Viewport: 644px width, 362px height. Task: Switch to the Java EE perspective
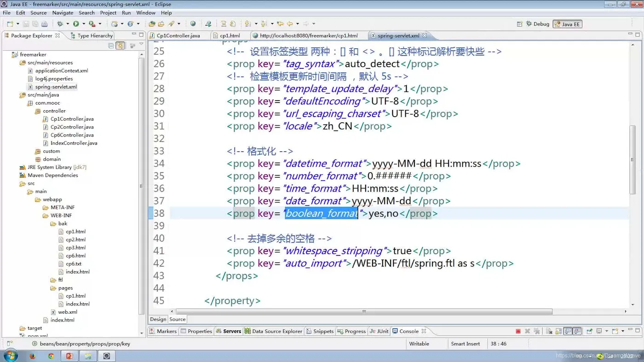tap(567, 24)
